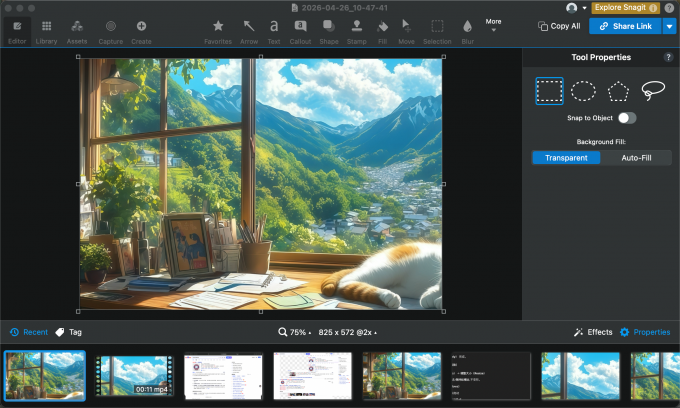Select the Favorites star tool
The image size is (680, 408).
[x=218, y=32]
